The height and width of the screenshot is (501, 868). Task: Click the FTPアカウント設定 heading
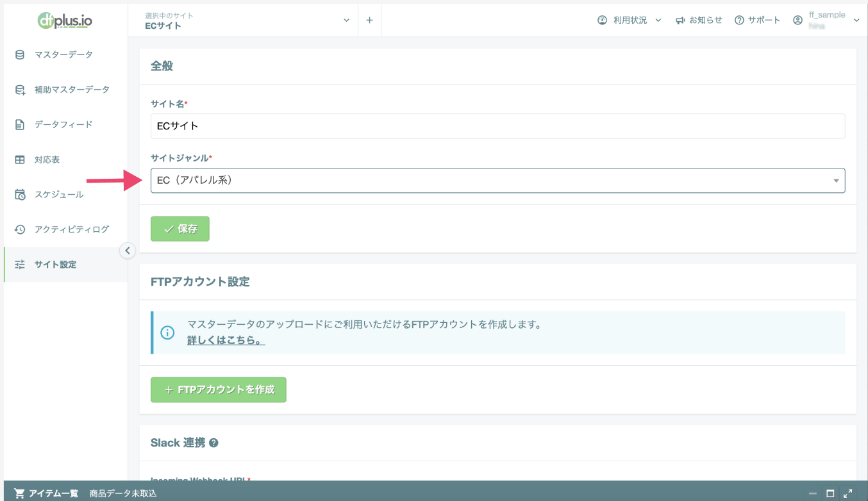[x=200, y=282]
